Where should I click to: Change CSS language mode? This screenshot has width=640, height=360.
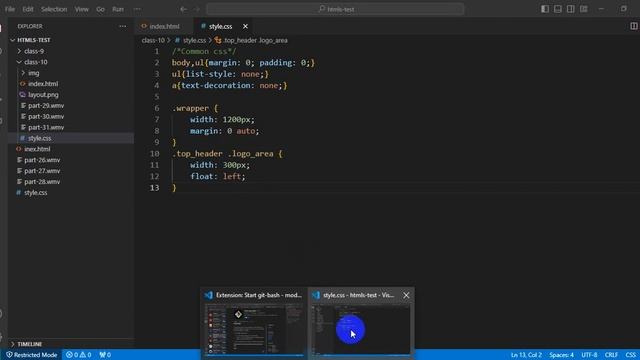(x=630, y=355)
